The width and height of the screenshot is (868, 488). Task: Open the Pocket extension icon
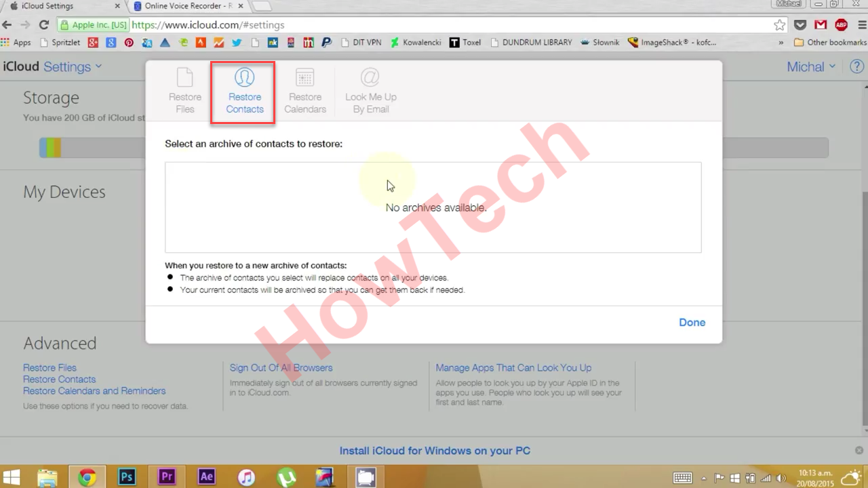(801, 25)
